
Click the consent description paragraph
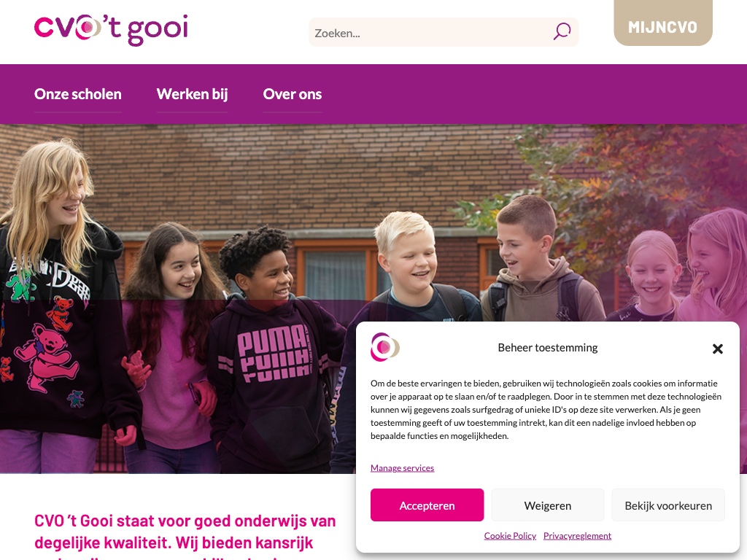[546, 410]
